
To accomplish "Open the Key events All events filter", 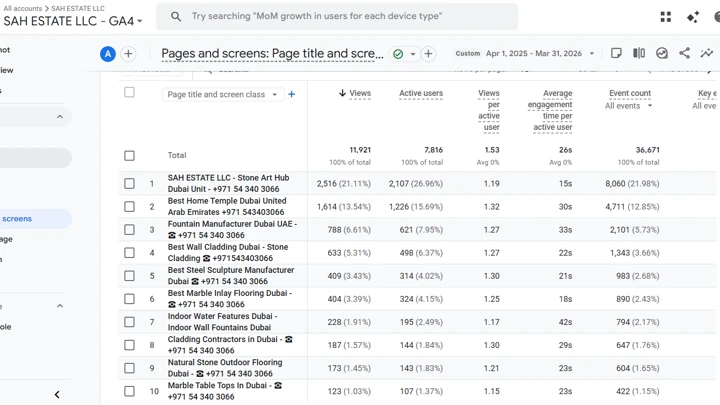I will 705,106.
